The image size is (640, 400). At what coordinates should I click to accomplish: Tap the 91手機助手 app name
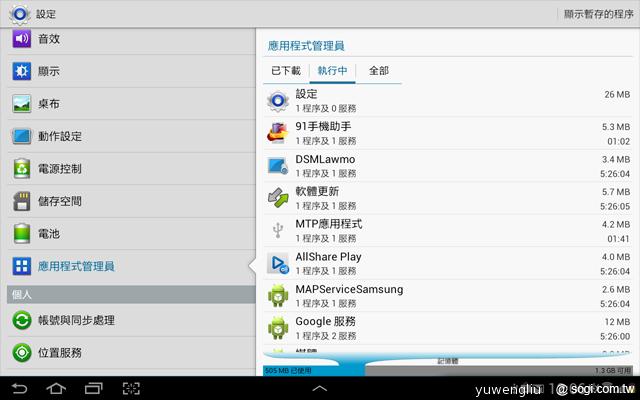pyautogui.click(x=323, y=127)
